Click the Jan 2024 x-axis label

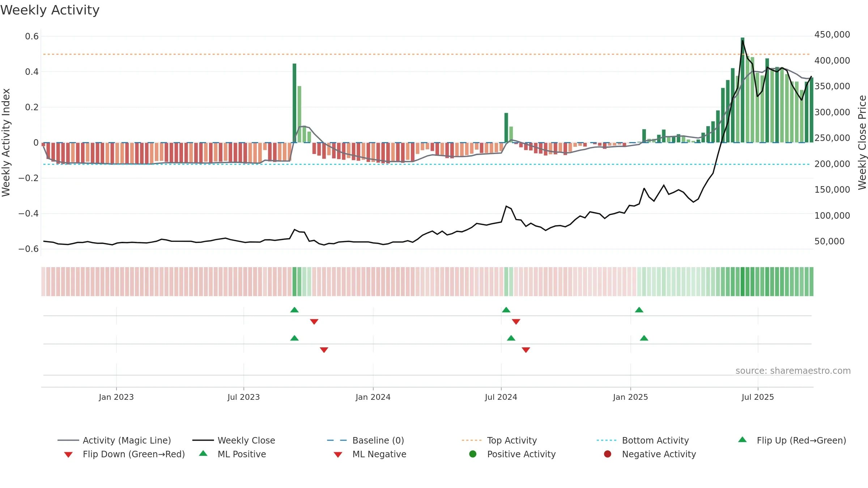coord(373,397)
